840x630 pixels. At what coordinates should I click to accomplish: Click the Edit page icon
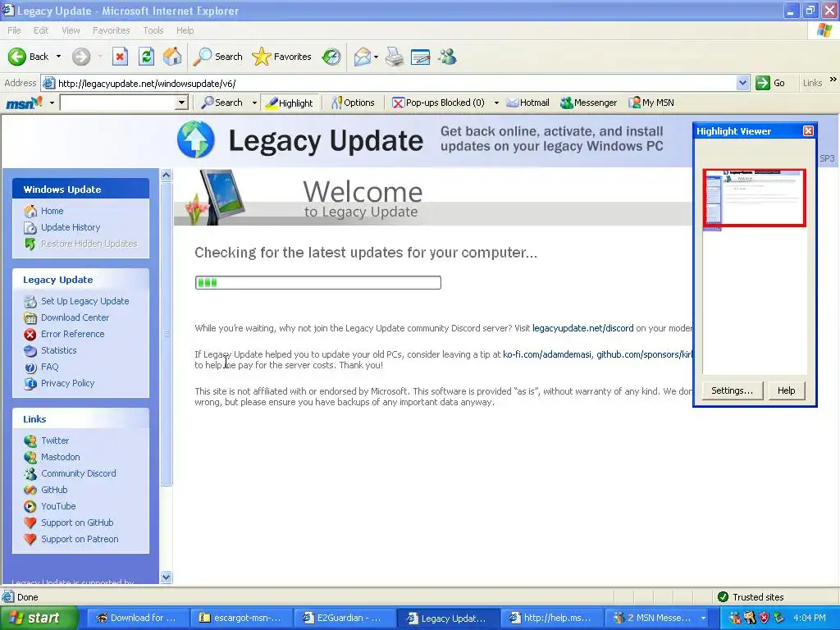(x=421, y=57)
